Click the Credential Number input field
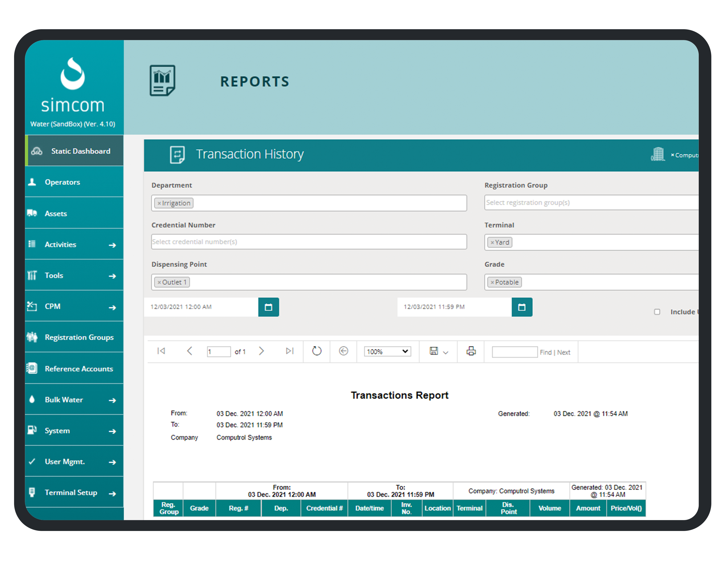Screen dimensions: 728x579 (x=309, y=242)
